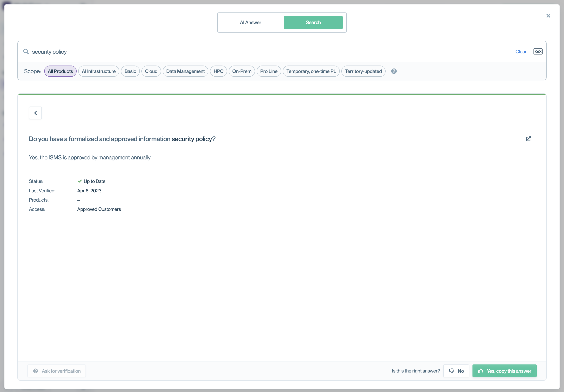
Task: Select the HPC scope chip
Action: click(218, 71)
